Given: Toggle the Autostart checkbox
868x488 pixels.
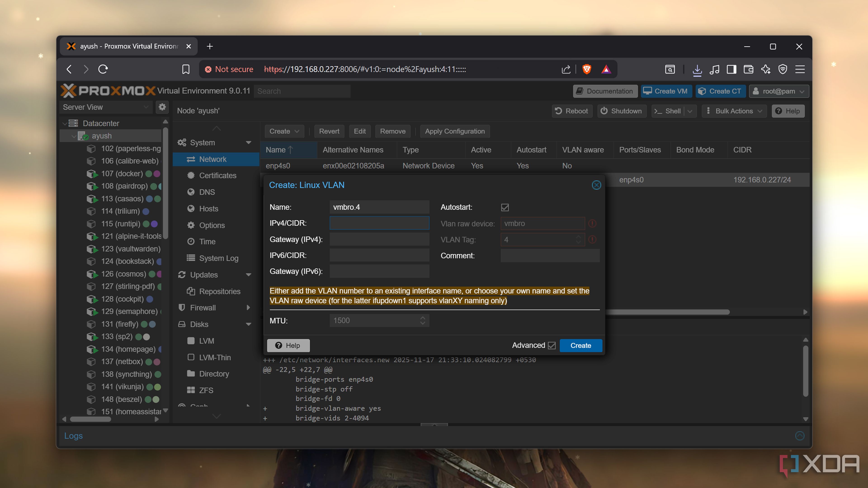Looking at the screenshot, I should [505, 207].
